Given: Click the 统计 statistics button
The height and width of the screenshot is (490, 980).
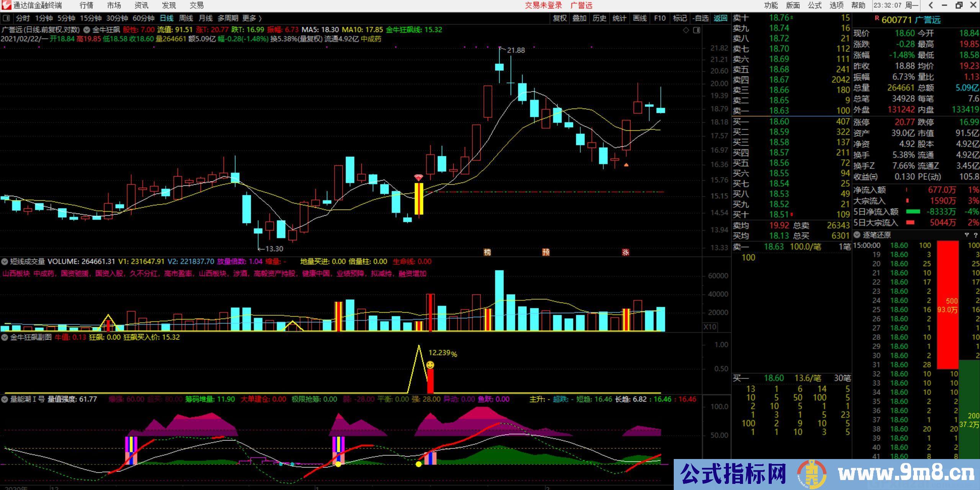Looking at the screenshot, I should tap(619, 18).
